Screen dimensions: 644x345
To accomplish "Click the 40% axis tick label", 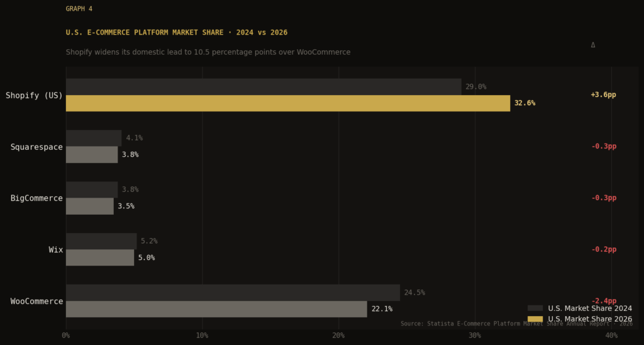I will (x=611, y=336).
